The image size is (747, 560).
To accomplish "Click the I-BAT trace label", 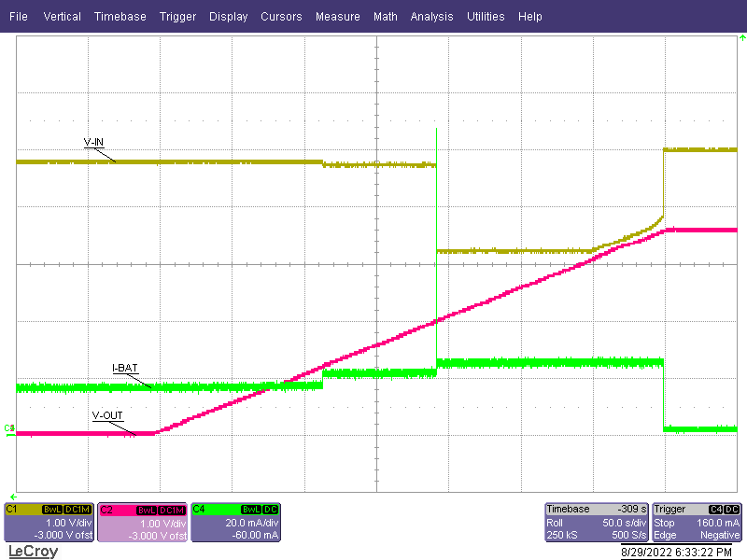I will pyautogui.click(x=124, y=368).
